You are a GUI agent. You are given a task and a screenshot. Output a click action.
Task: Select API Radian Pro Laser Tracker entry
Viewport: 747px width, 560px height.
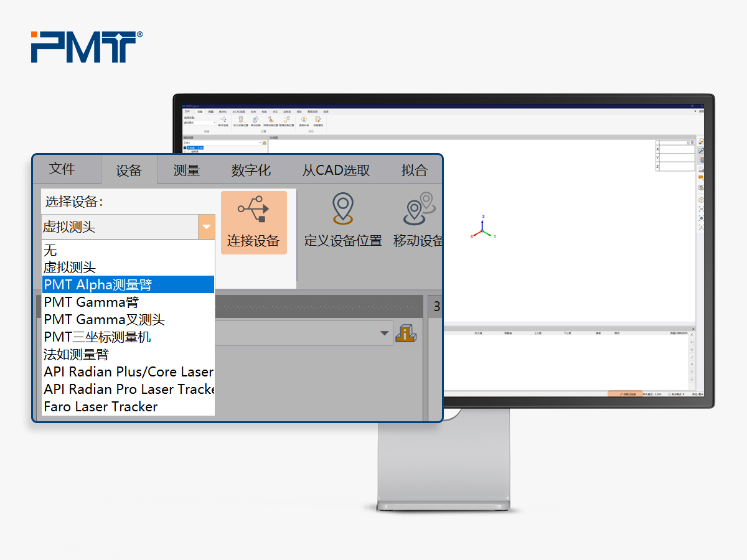click(128, 389)
